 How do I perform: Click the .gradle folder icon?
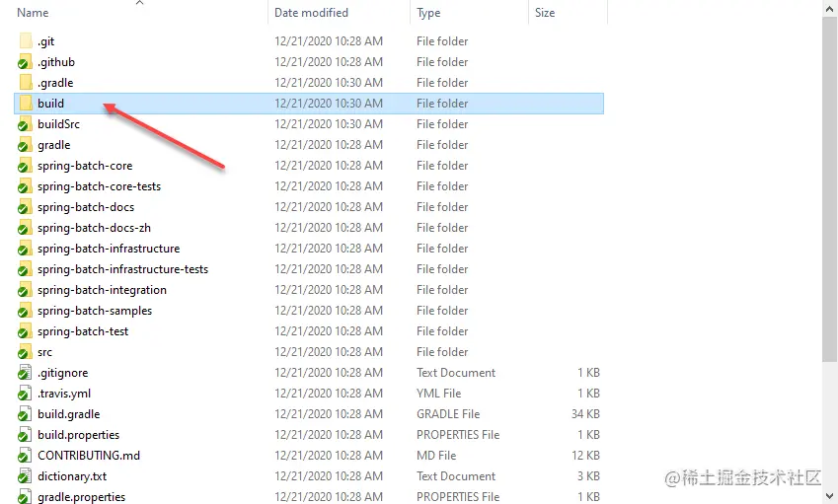point(25,83)
